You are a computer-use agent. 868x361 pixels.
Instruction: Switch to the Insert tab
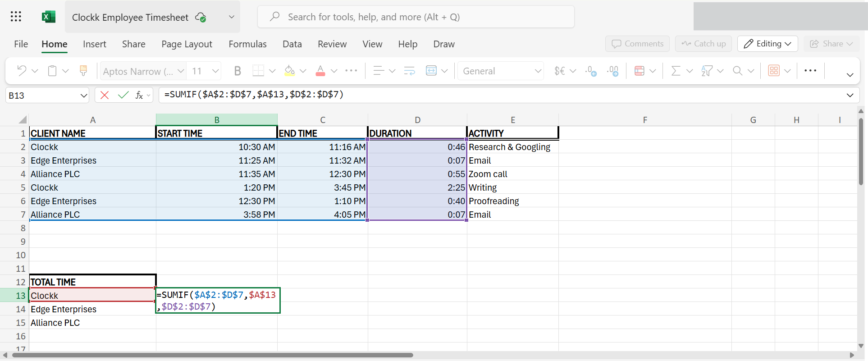95,44
